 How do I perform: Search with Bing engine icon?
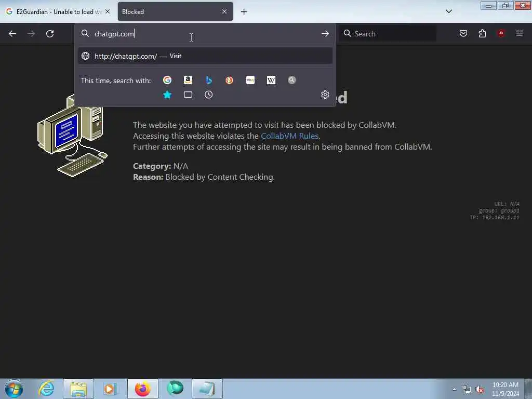pos(209,80)
